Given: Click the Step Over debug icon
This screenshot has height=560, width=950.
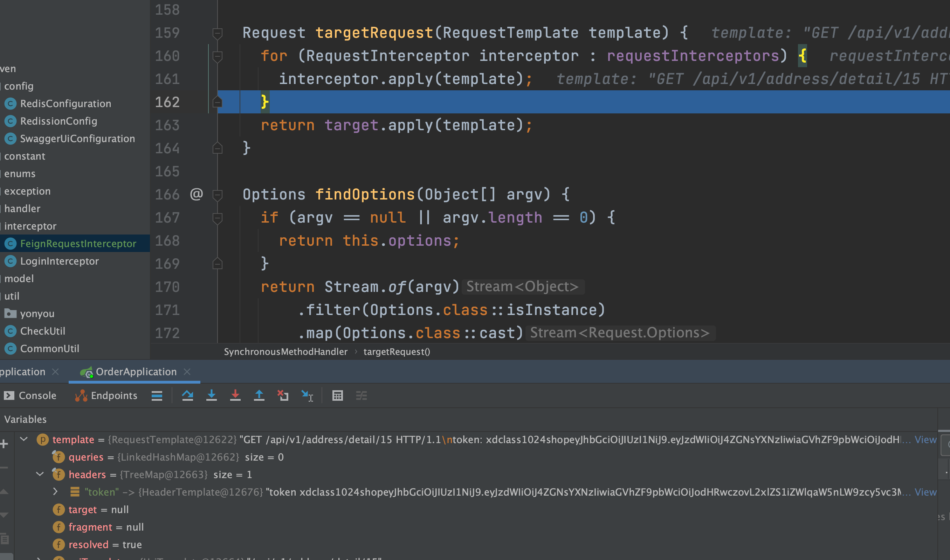Looking at the screenshot, I should click(x=187, y=395).
